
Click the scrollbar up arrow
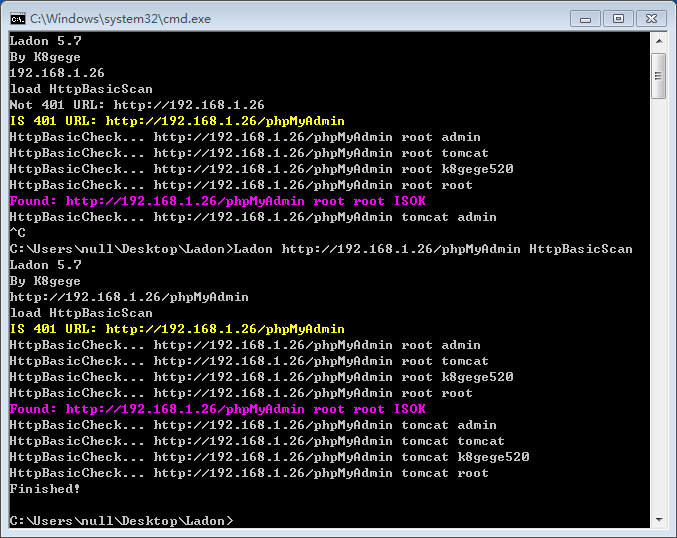(659, 41)
